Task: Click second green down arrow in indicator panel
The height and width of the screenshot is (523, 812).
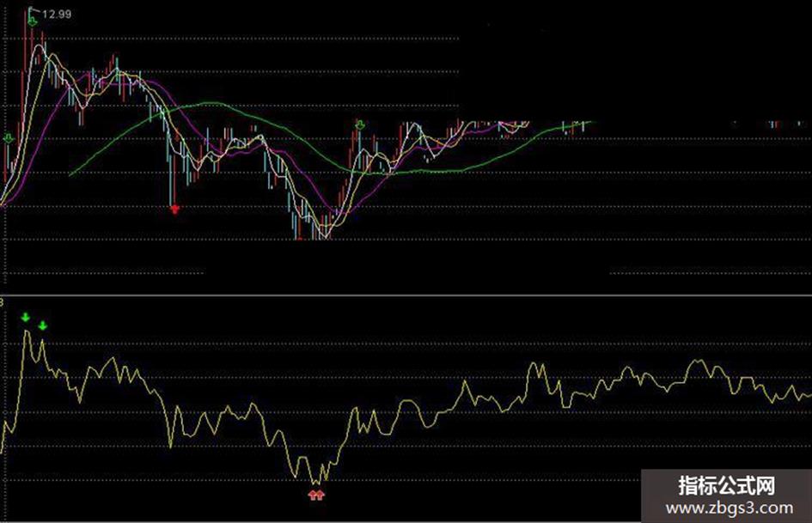Action: click(43, 325)
